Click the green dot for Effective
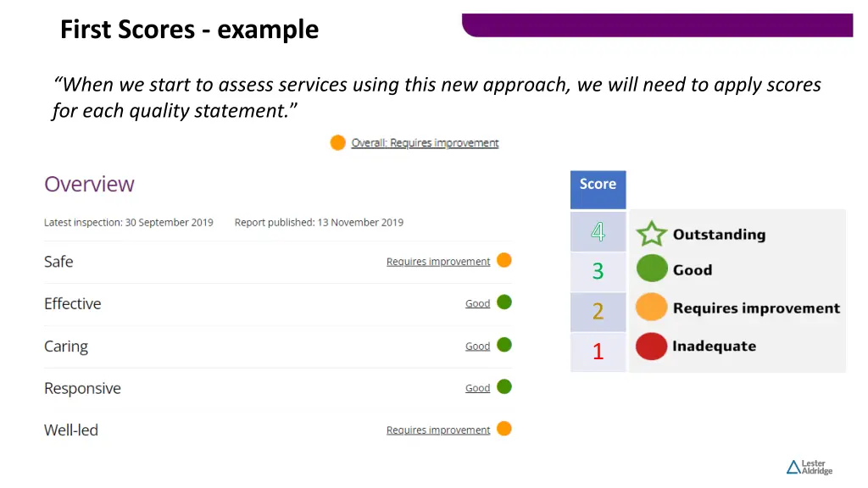The height and width of the screenshot is (488, 868). tap(504, 302)
